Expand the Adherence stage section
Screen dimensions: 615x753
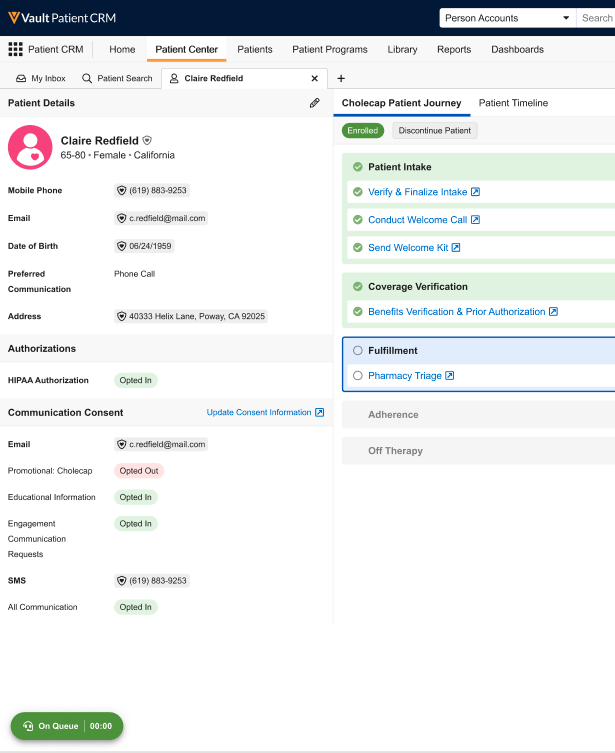coord(393,415)
